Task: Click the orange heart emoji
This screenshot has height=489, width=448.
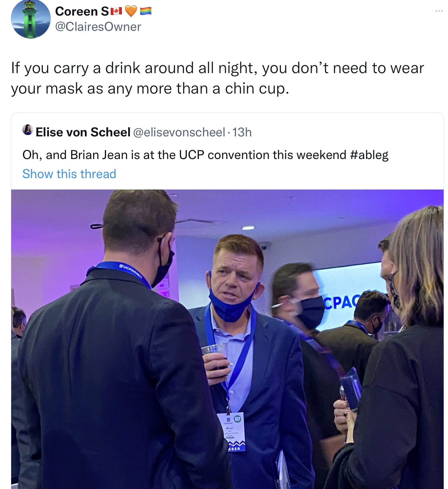Action: point(131,11)
